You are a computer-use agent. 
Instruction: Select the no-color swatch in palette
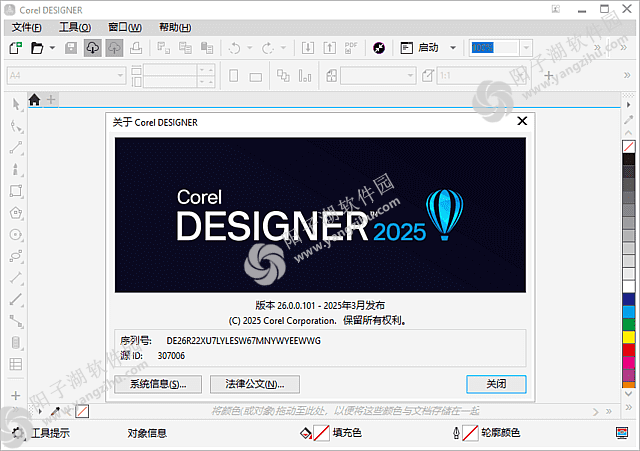tap(629, 147)
